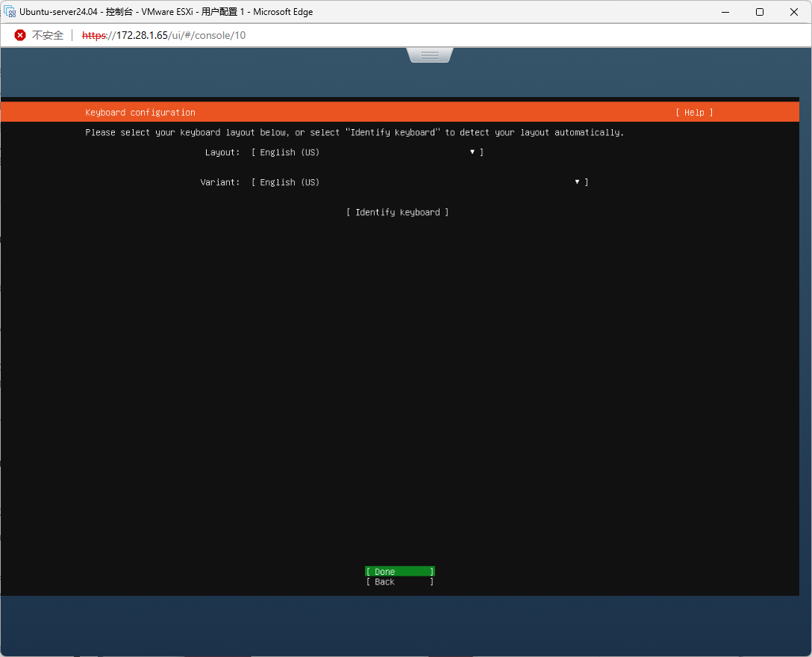Confirm with the green Done button

399,572
